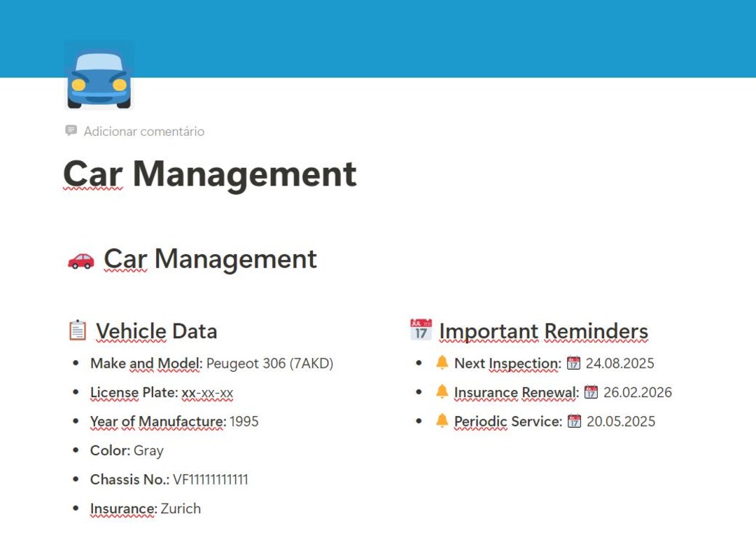Click the chassis number VF11111111111

(x=211, y=480)
